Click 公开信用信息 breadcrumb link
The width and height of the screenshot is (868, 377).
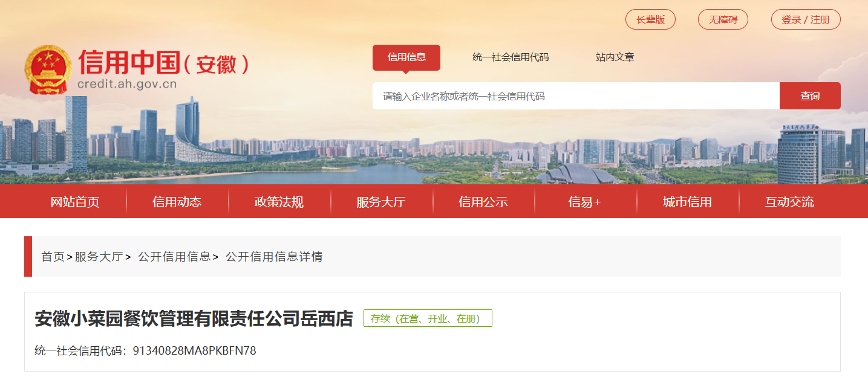(x=174, y=257)
